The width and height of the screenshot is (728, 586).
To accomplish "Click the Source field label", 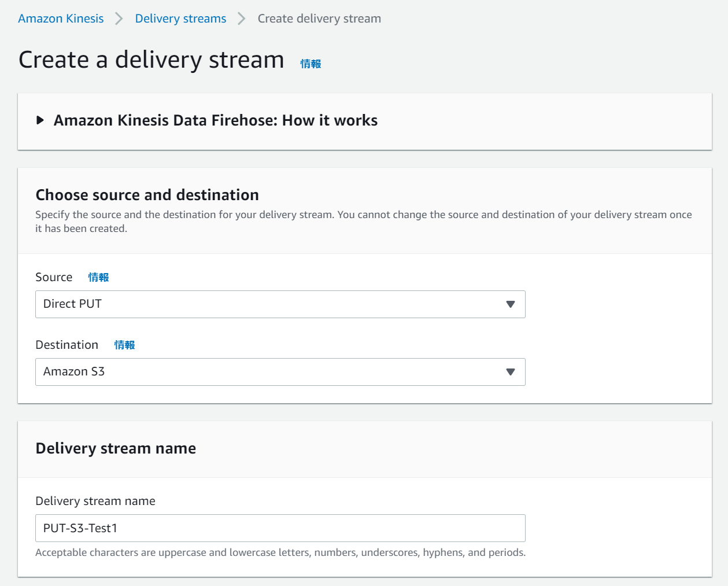I will [x=54, y=277].
